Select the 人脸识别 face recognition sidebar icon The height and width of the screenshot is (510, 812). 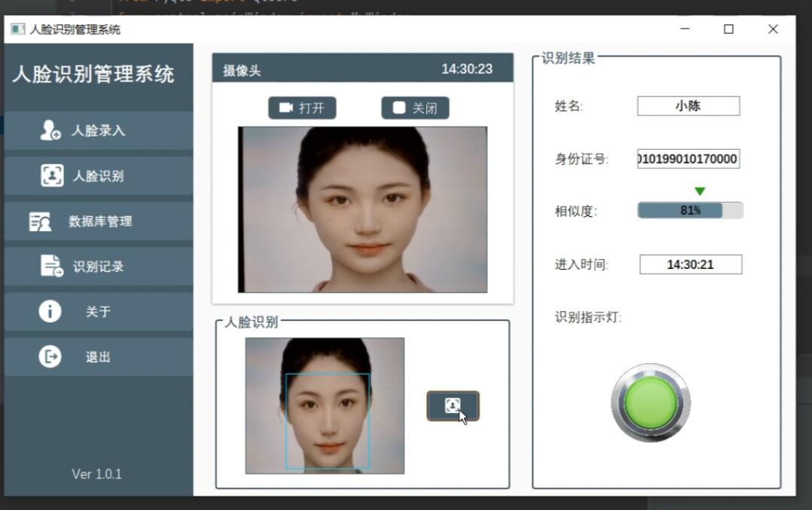50,175
